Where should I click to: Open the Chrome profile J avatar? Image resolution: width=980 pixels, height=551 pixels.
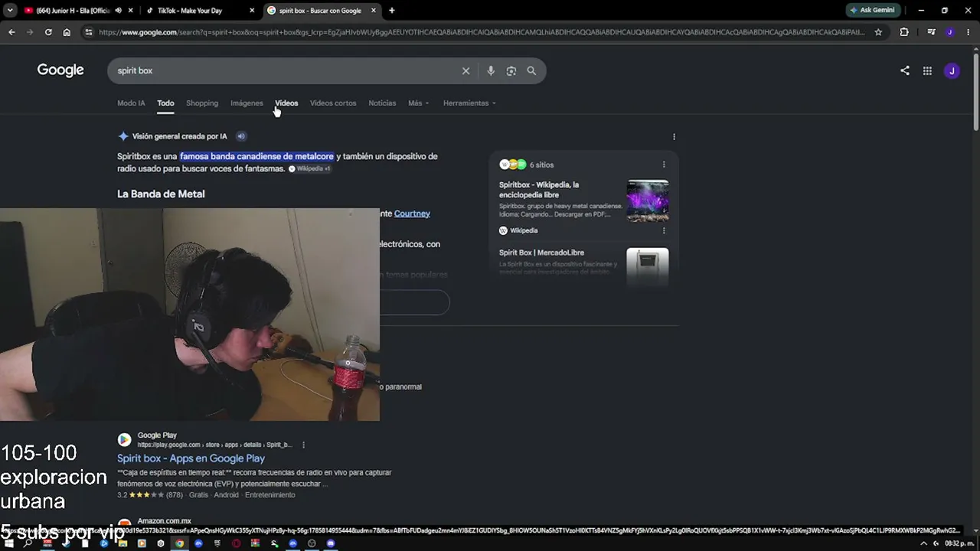click(x=950, y=32)
